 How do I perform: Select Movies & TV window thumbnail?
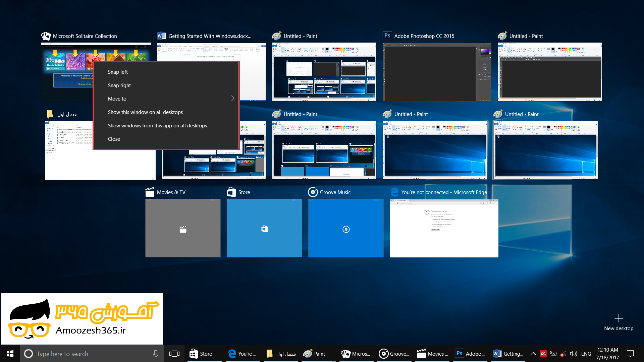183,228
